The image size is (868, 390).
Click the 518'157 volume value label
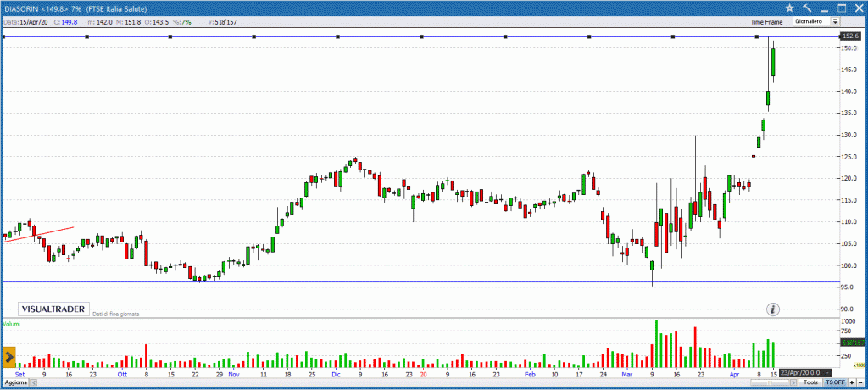pos(853,343)
